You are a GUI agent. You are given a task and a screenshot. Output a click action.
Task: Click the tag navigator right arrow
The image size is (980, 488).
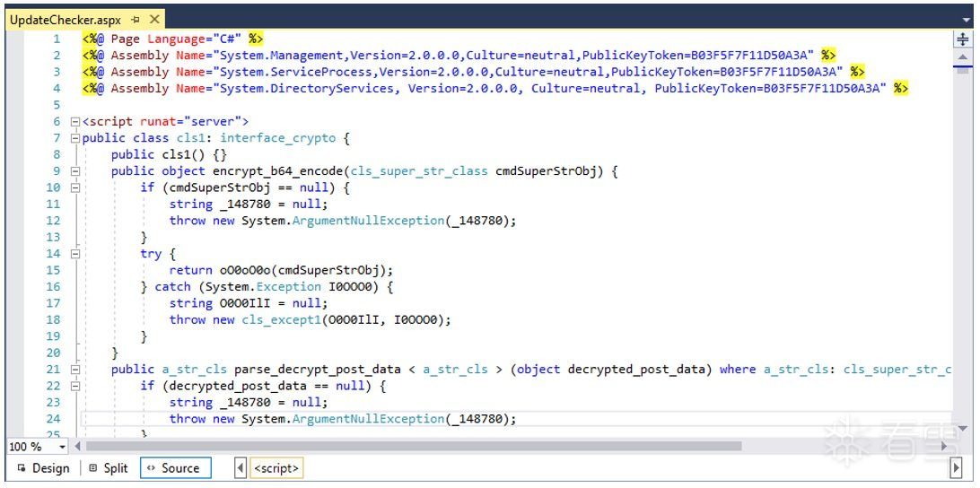click(x=956, y=468)
